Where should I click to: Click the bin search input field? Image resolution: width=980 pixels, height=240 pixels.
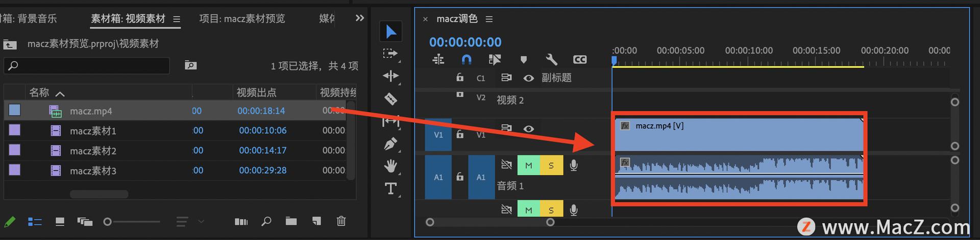tap(87, 66)
